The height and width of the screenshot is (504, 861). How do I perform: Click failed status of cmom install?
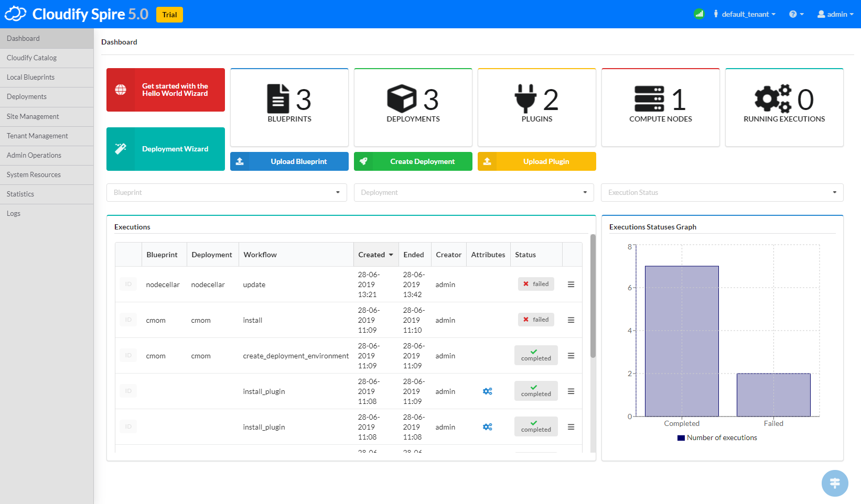point(536,320)
